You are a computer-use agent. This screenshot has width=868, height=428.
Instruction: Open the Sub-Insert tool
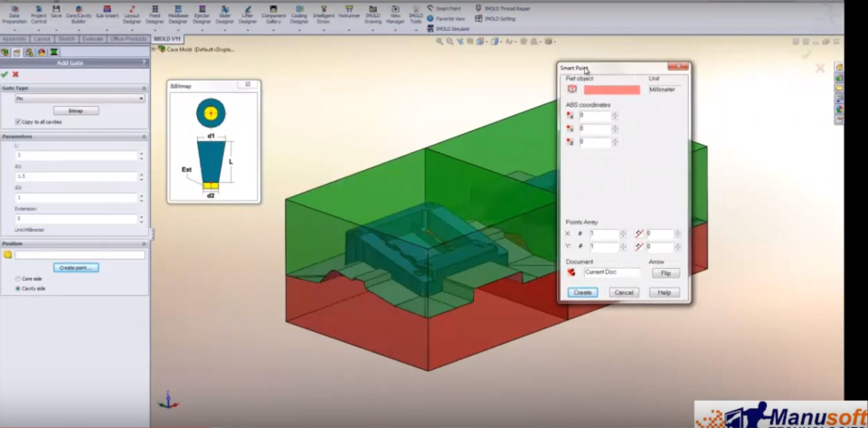pos(107,12)
